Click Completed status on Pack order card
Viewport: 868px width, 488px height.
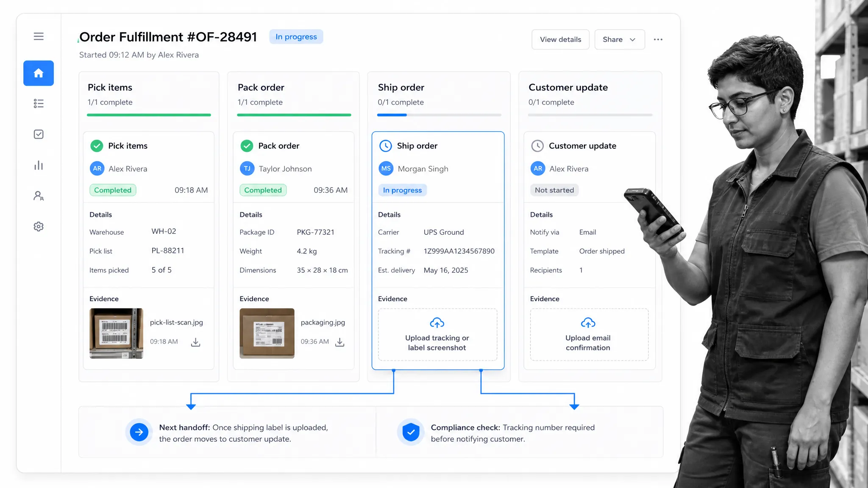click(263, 190)
